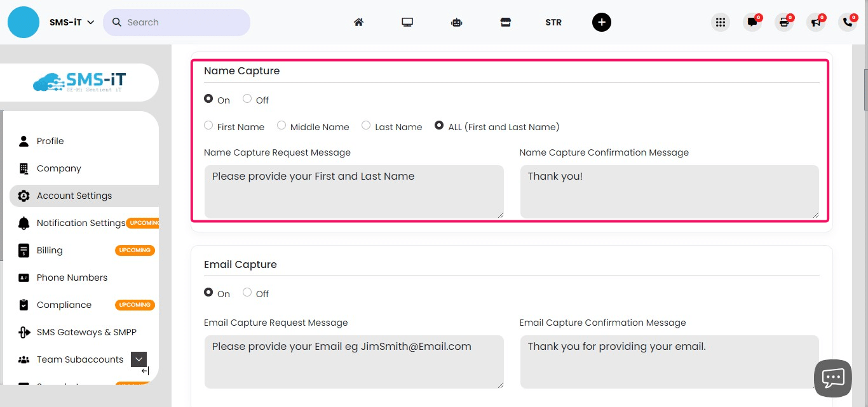Click the home icon in top navigation
The image size is (868, 407).
(358, 22)
